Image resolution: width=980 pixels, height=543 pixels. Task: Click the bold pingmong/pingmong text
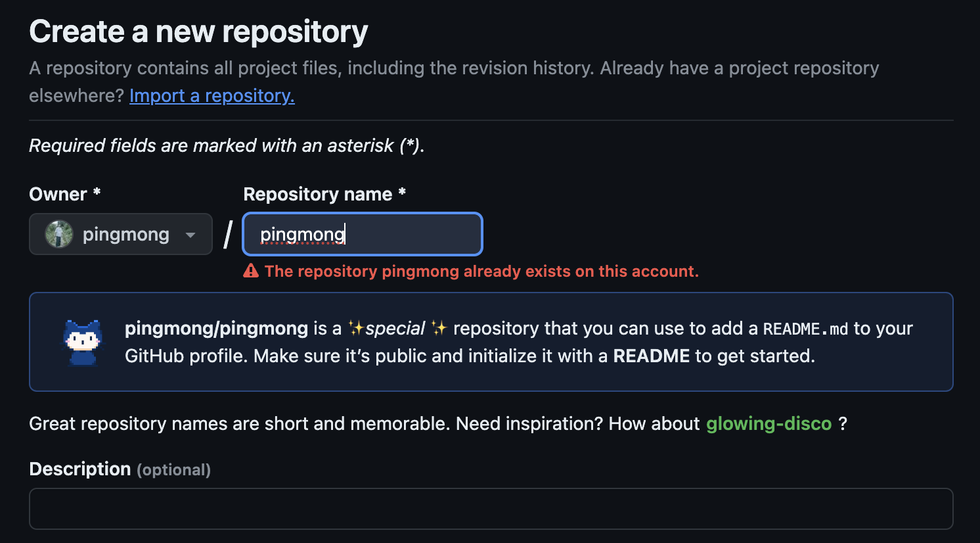pyautogui.click(x=216, y=328)
